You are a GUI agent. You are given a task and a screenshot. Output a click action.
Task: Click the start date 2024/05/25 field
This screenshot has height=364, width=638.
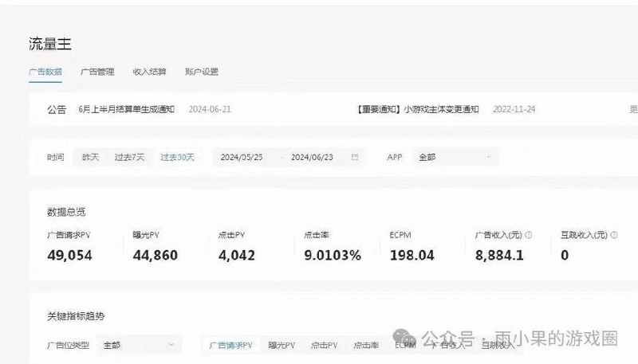click(x=242, y=157)
